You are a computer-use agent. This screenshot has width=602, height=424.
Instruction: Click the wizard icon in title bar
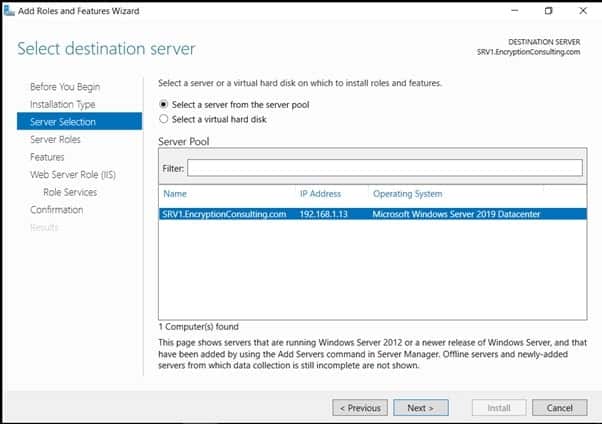pyautogui.click(x=9, y=10)
